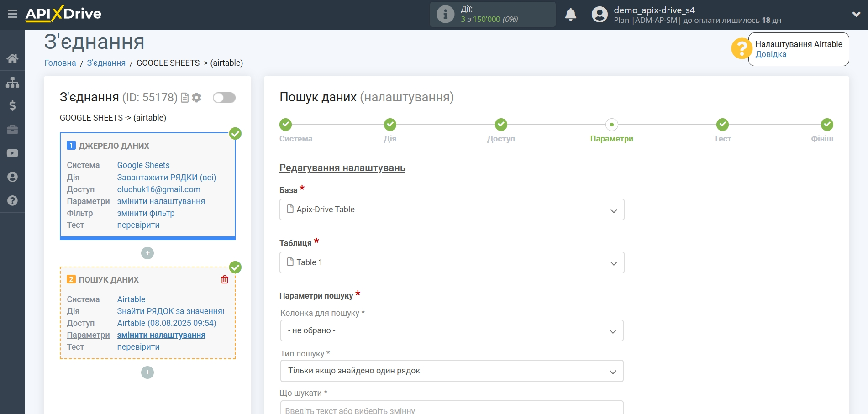Open profile sidebar icon
Screen dimensions: 868x414
tap(12, 177)
